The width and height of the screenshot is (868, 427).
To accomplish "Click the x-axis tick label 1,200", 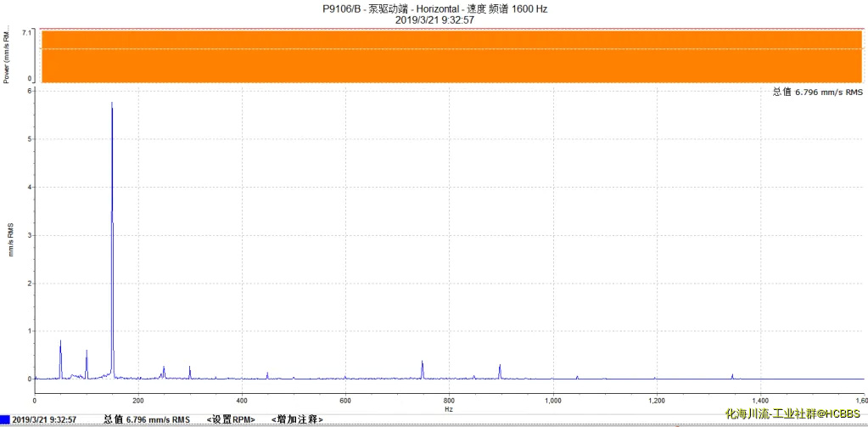I will [x=657, y=400].
